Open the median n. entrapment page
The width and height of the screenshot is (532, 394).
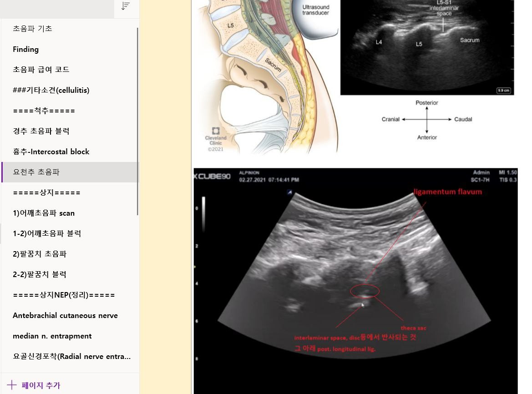52,336
